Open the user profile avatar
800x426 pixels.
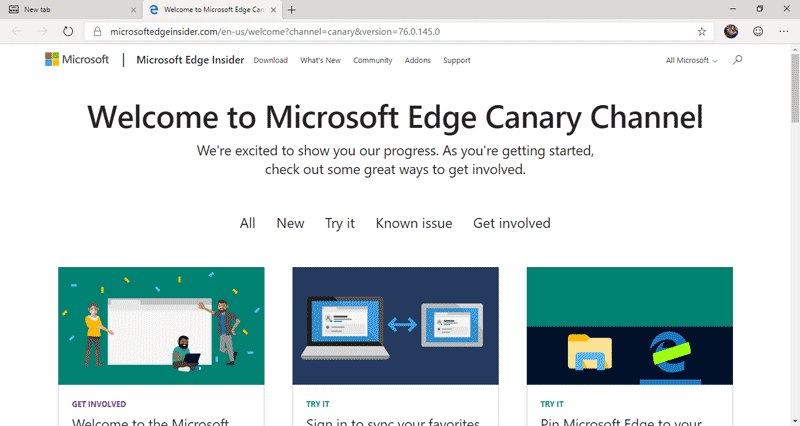pos(731,32)
